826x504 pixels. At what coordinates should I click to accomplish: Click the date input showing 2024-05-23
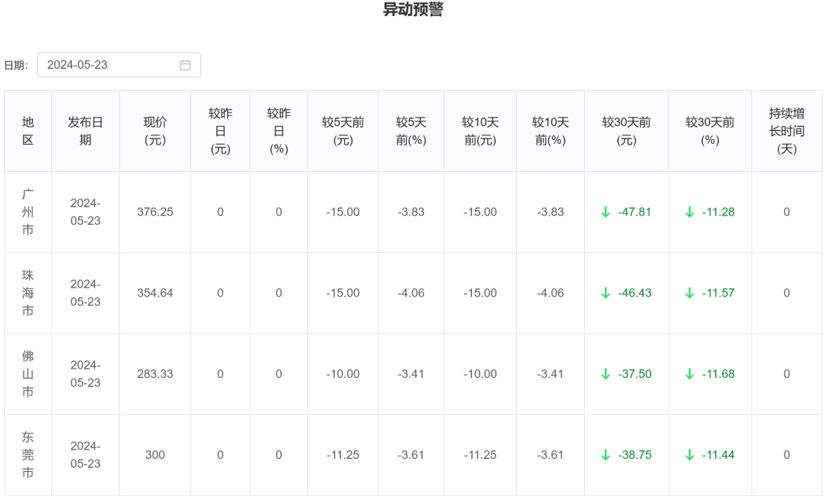(x=107, y=65)
